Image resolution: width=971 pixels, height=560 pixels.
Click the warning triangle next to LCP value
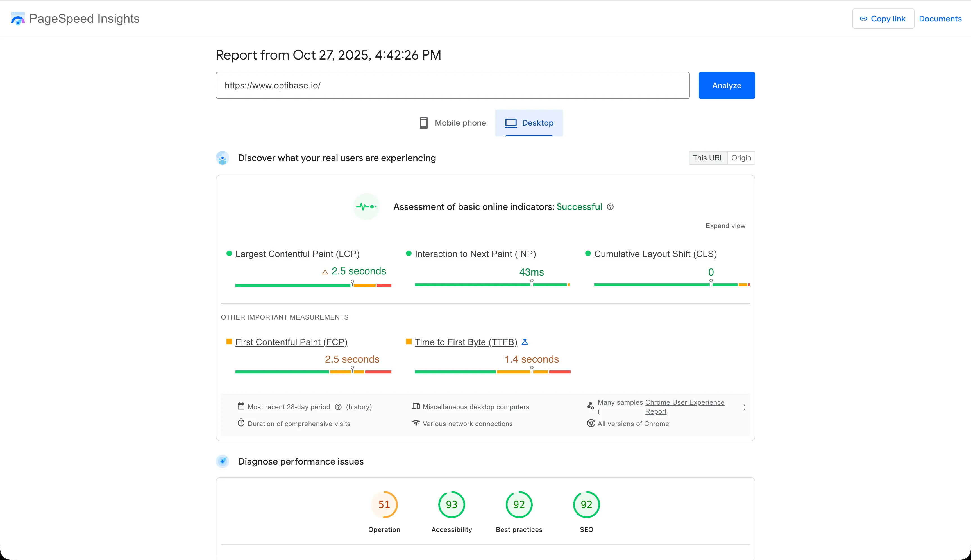[325, 272]
